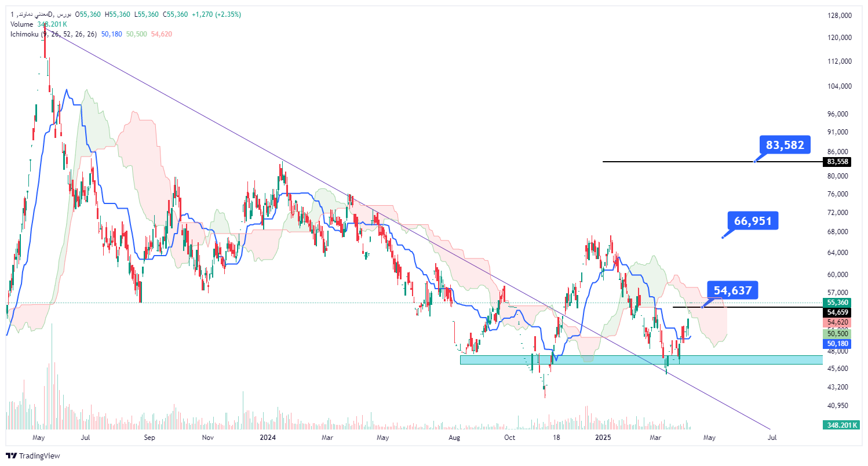Select the green 50,500 price axis label

pyautogui.click(x=838, y=333)
